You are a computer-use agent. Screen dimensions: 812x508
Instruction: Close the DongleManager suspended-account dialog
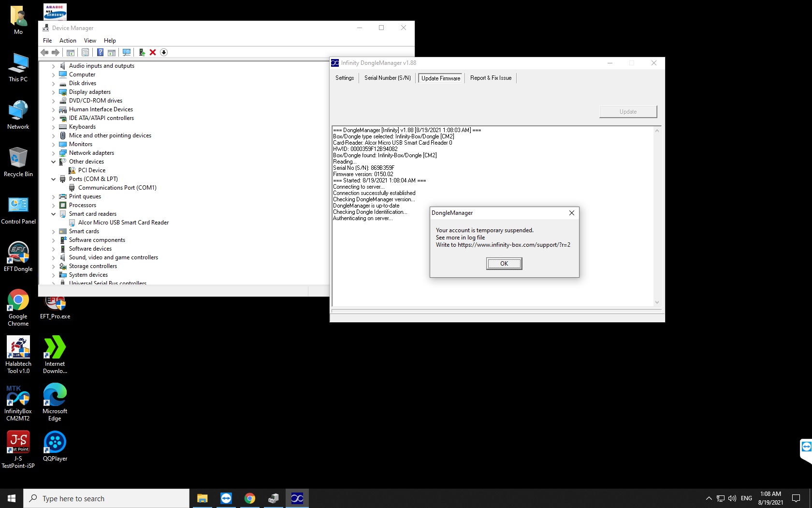pos(572,213)
